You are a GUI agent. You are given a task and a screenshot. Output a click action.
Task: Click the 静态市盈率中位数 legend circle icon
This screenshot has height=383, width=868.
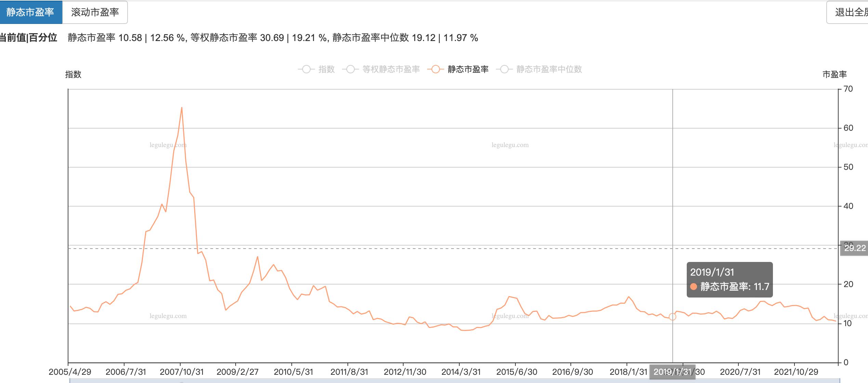click(x=504, y=69)
